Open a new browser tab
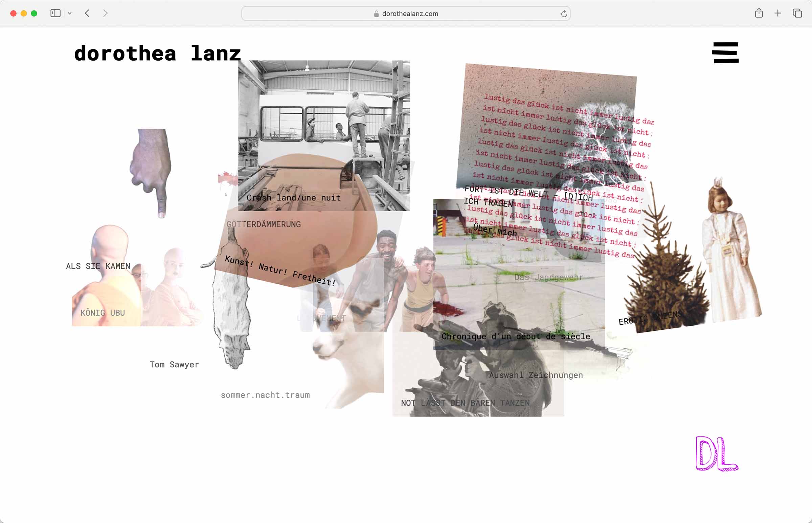 tap(778, 13)
